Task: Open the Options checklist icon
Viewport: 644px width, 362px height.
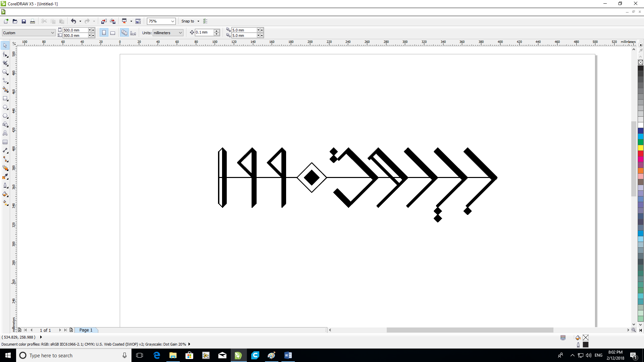Action: [x=206, y=21]
